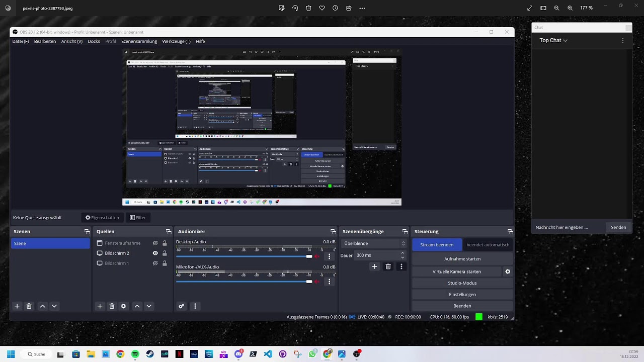Open virtual camera settings gear
644x362 pixels.
(508, 271)
